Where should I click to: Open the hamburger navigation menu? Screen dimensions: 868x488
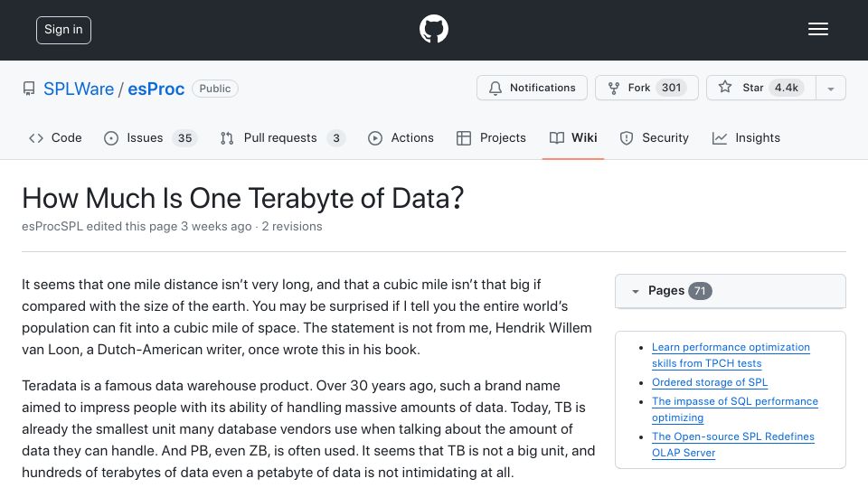tap(817, 29)
